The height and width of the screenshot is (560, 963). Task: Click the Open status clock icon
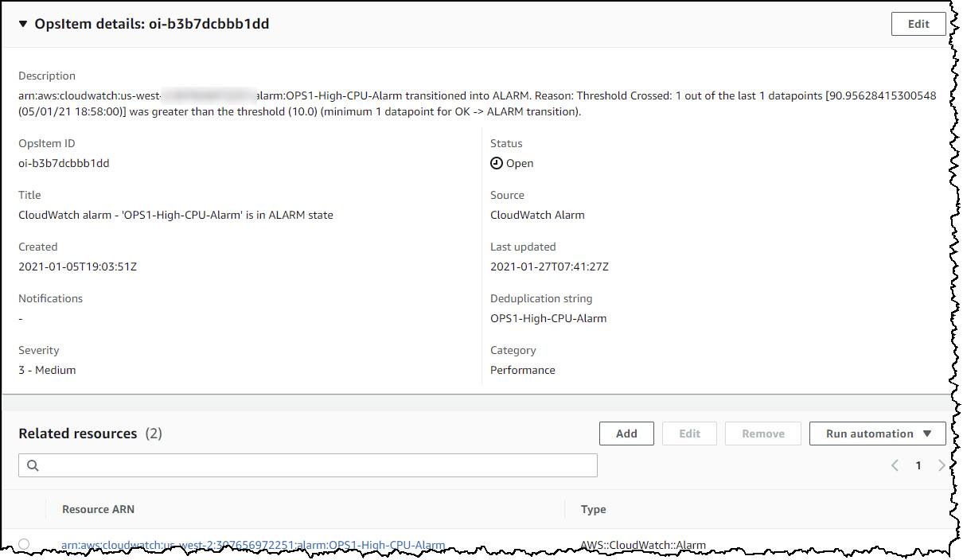(497, 163)
